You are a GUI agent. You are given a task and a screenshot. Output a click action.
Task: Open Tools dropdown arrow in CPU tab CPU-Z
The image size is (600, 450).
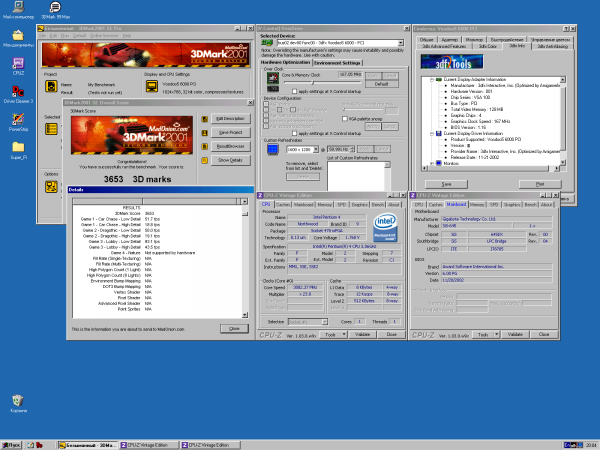tap(344, 334)
